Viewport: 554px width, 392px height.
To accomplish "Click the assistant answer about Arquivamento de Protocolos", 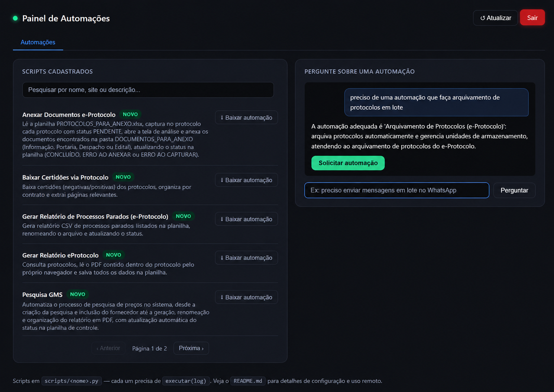I will click(x=419, y=136).
